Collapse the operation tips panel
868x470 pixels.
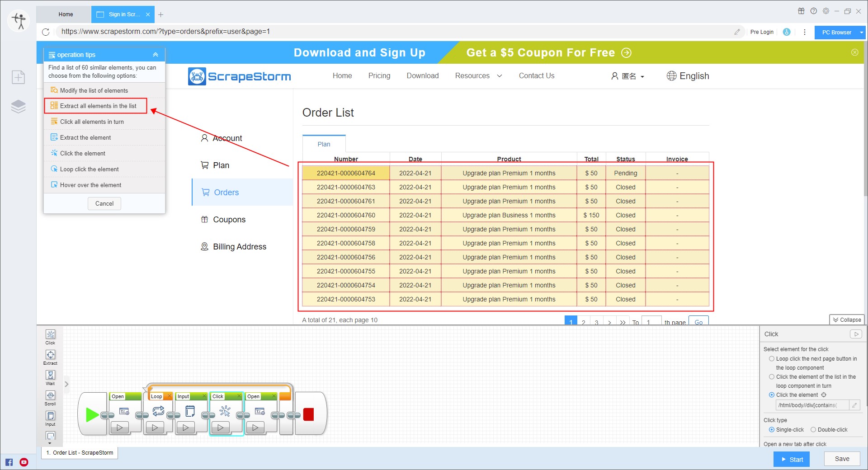(156, 55)
